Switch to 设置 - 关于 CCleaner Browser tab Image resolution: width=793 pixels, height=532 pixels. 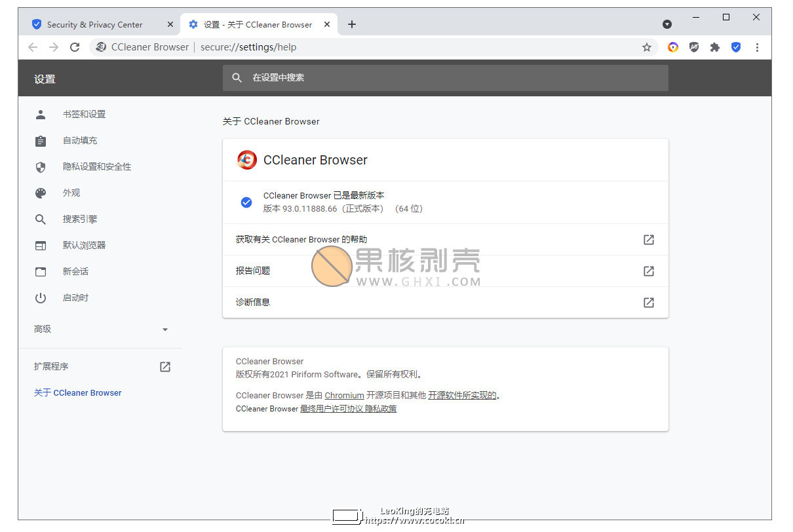(x=258, y=24)
